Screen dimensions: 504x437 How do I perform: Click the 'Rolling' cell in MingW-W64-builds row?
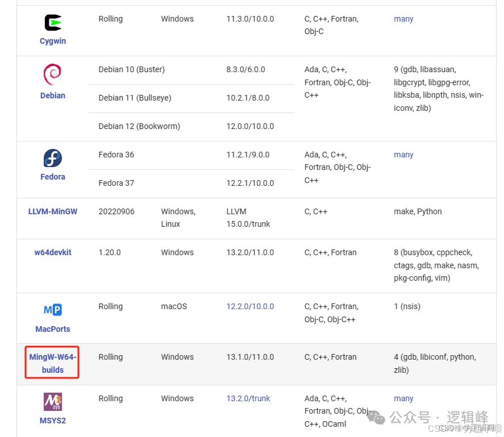pyautogui.click(x=111, y=357)
